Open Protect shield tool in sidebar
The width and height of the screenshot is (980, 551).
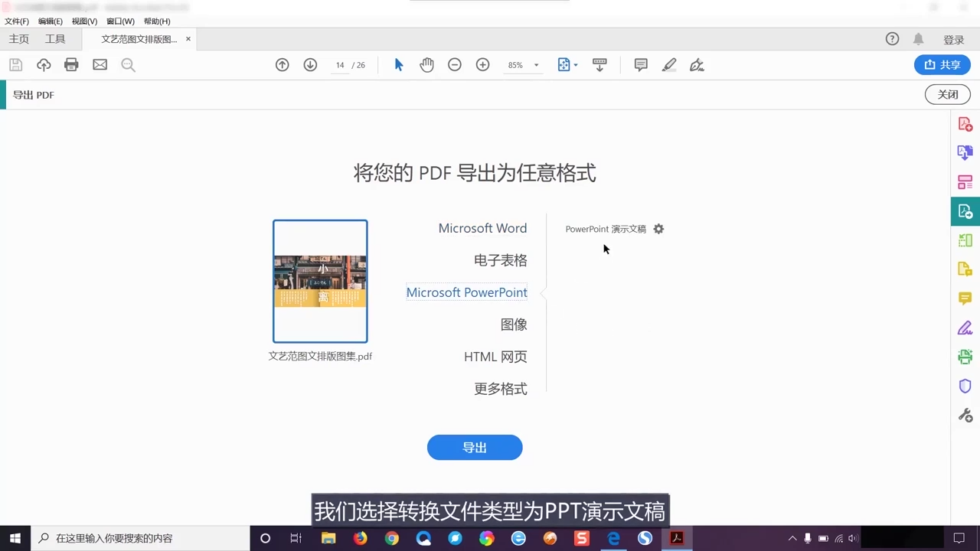click(965, 386)
